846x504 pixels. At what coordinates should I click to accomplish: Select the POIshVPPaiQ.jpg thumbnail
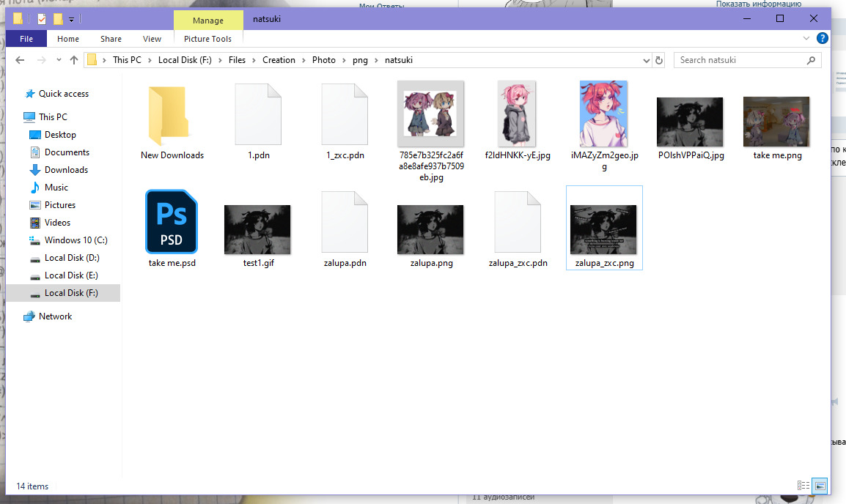pos(690,122)
